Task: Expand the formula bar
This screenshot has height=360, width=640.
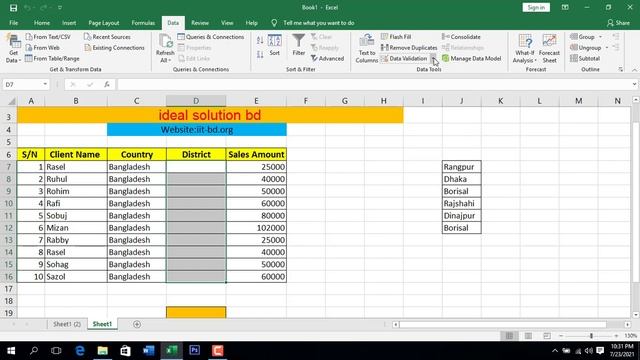Action: (634, 84)
